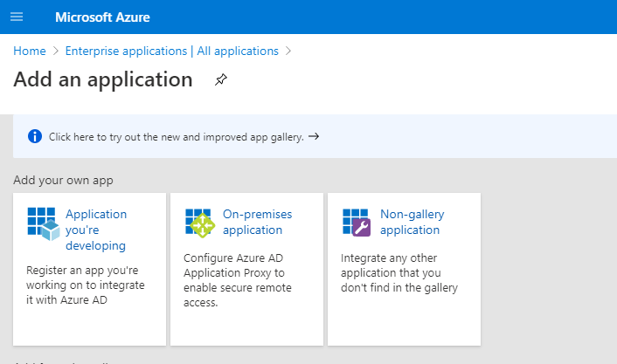Click the new app gallery banner text
The width and height of the screenshot is (617, 364).
coord(177,136)
